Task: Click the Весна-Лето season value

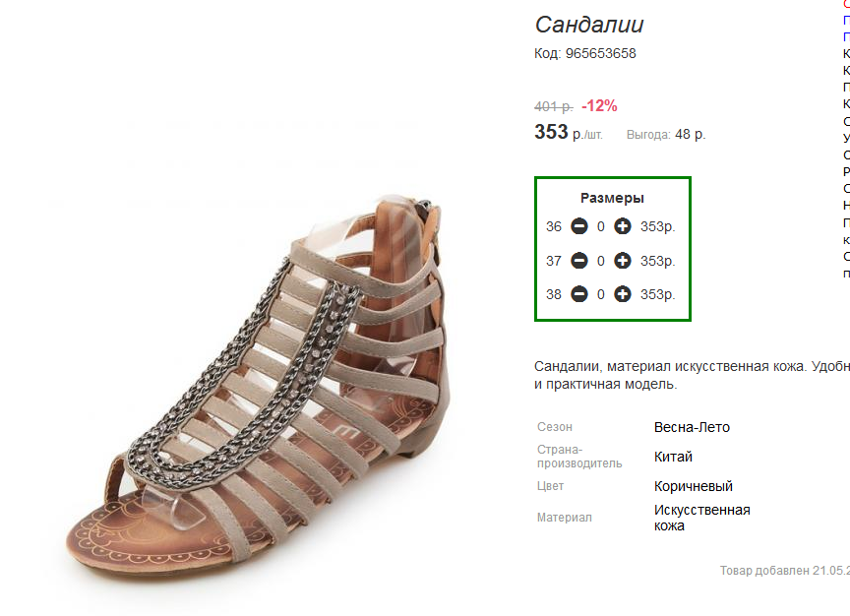Action: (692, 427)
